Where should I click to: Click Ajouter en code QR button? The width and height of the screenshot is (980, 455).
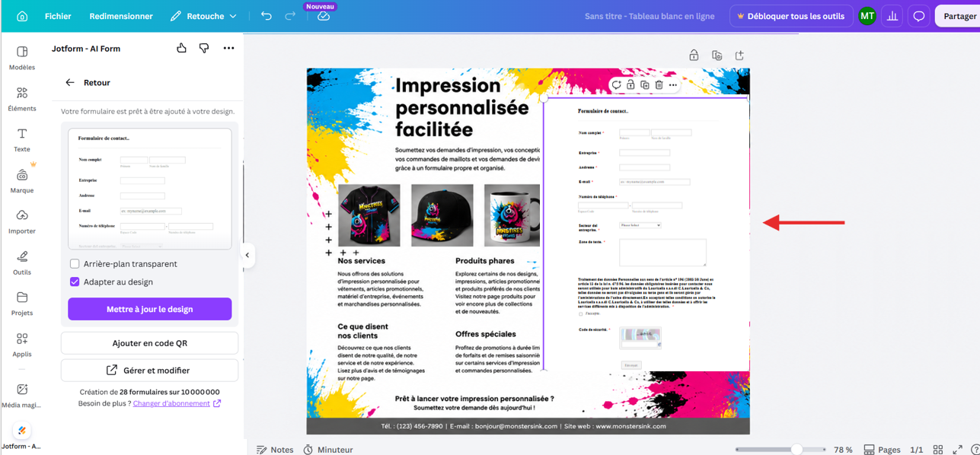click(150, 343)
